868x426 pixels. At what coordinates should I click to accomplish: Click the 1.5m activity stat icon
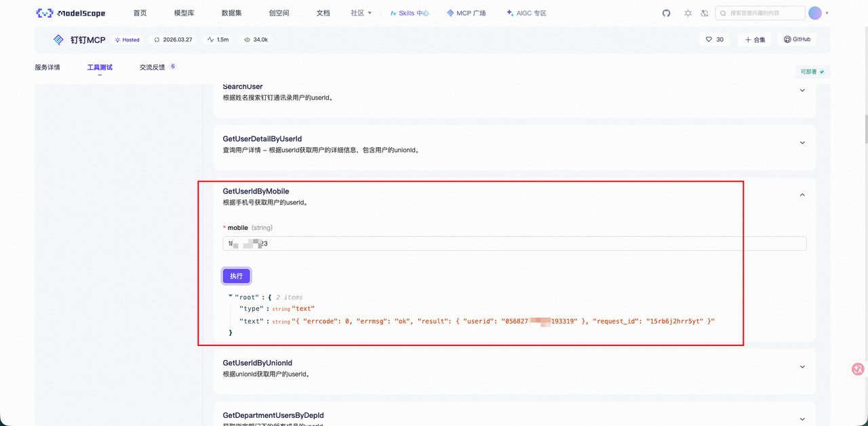tap(211, 40)
